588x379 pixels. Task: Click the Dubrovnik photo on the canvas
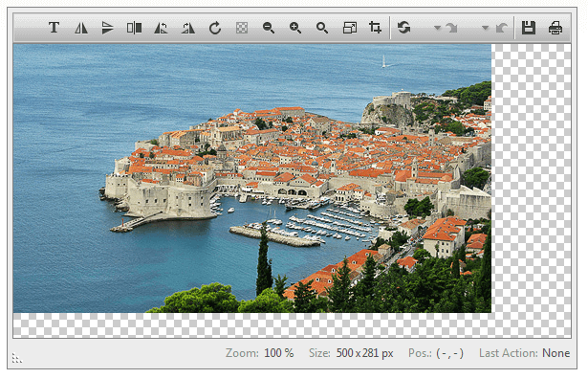coord(252,178)
